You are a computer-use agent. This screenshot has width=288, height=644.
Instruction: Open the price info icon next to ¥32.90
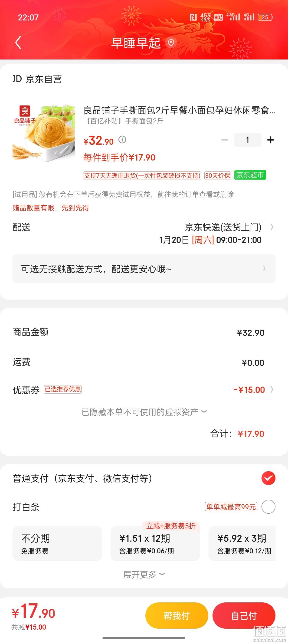pos(122,139)
